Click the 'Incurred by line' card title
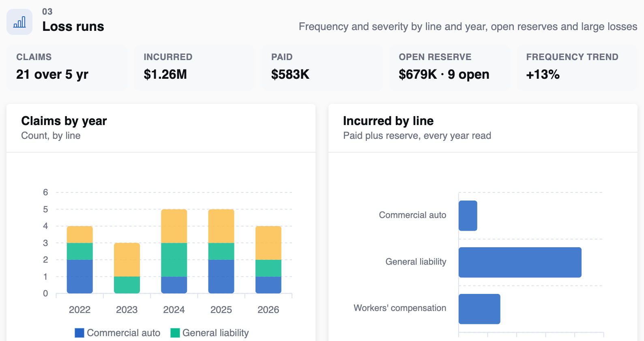644x341 pixels. (x=388, y=121)
